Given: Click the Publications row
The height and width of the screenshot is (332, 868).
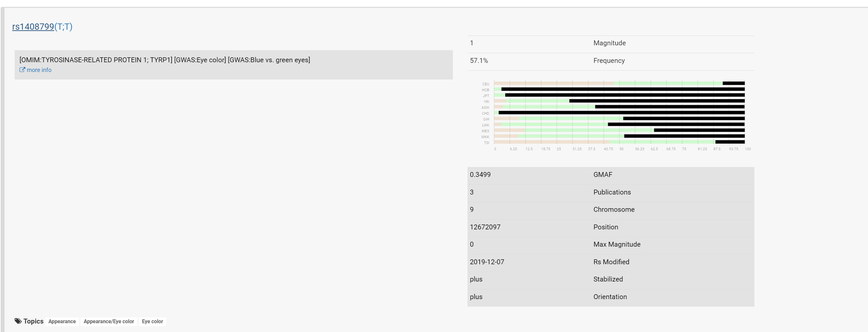Looking at the screenshot, I should click(x=611, y=192).
